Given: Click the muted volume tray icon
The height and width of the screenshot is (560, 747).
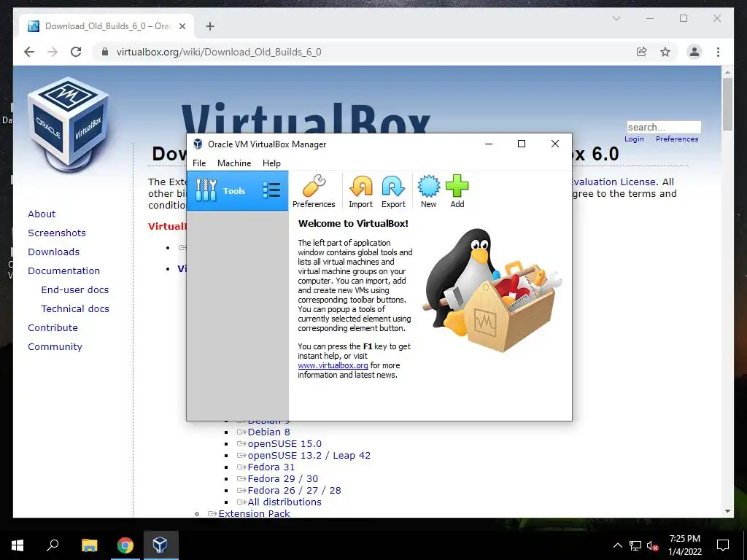Looking at the screenshot, I should [x=653, y=545].
